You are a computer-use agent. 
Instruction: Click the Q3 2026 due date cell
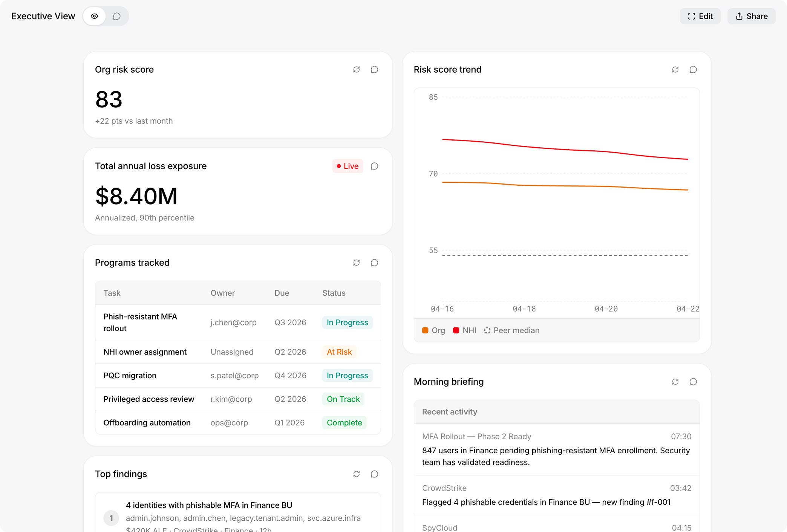click(x=290, y=323)
